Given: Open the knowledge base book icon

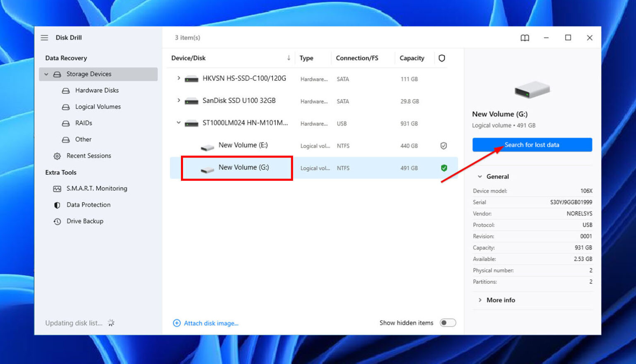Looking at the screenshot, I should point(524,38).
